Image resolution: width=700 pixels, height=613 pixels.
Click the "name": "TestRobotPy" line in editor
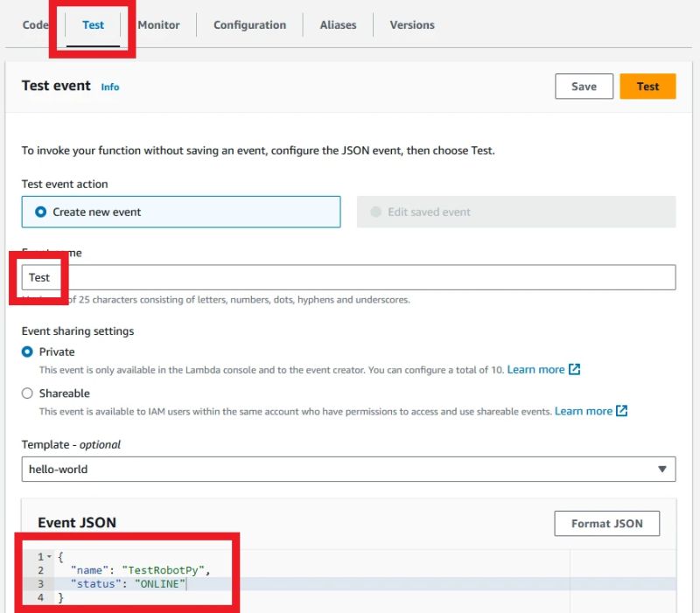[141, 571]
